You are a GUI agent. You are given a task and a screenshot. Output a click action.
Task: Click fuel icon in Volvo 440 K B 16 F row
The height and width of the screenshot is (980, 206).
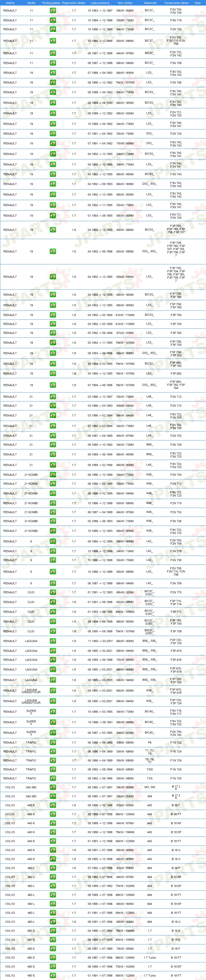coord(53,806)
